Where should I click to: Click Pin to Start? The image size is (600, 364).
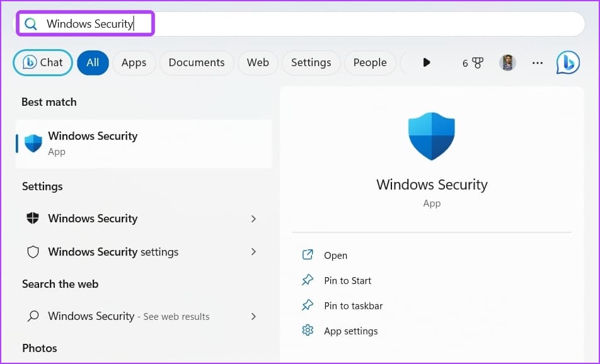click(347, 281)
